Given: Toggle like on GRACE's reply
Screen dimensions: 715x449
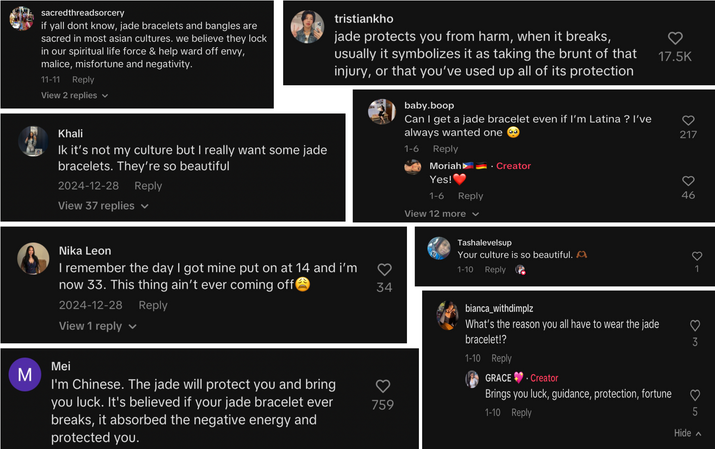Looking at the screenshot, I should point(695,395).
